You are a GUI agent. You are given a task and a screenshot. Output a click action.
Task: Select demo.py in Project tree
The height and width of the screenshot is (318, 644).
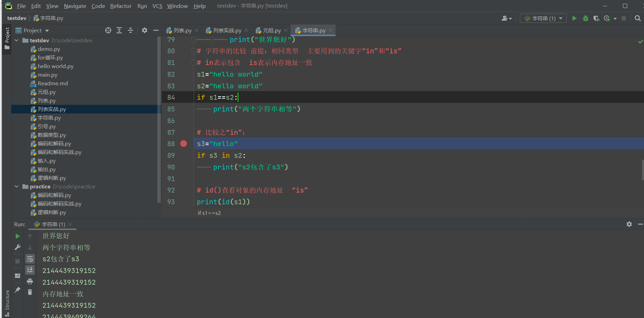point(49,49)
